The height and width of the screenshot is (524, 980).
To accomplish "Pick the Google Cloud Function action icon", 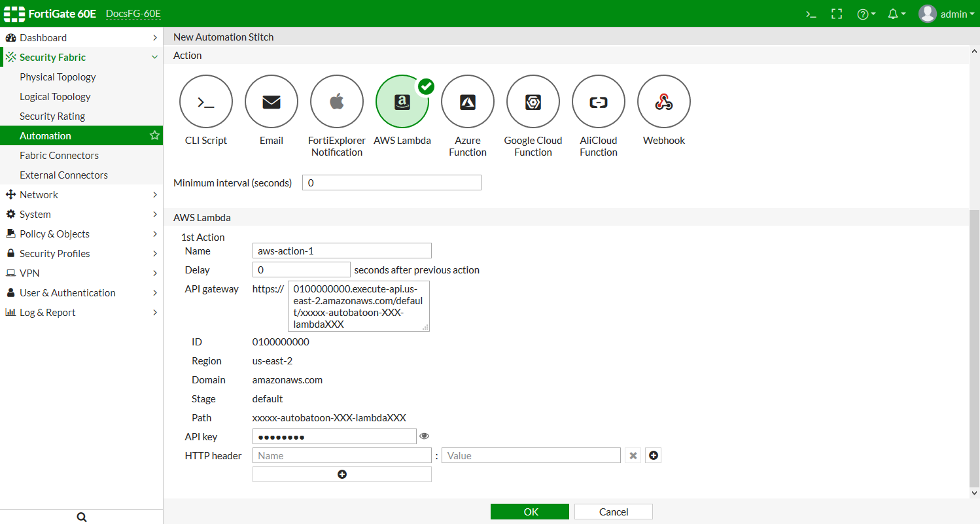I will click(x=533, y=102).
